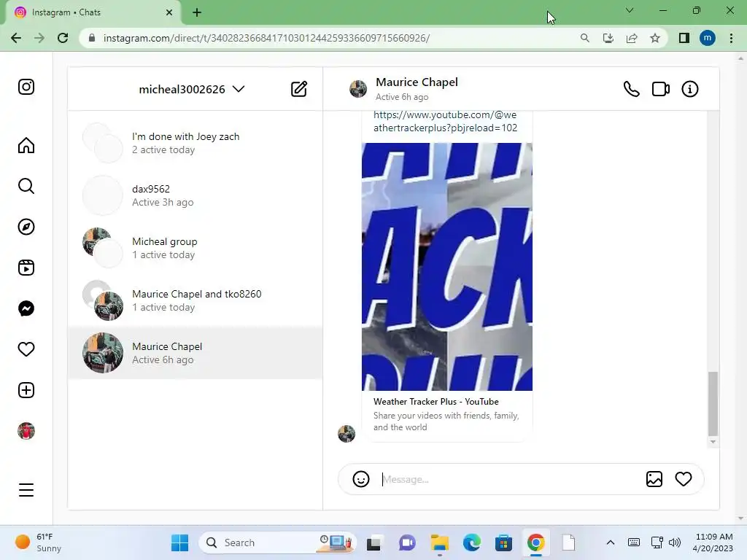
Task: Start video call with Maurice Chapel
Action: 661,89
